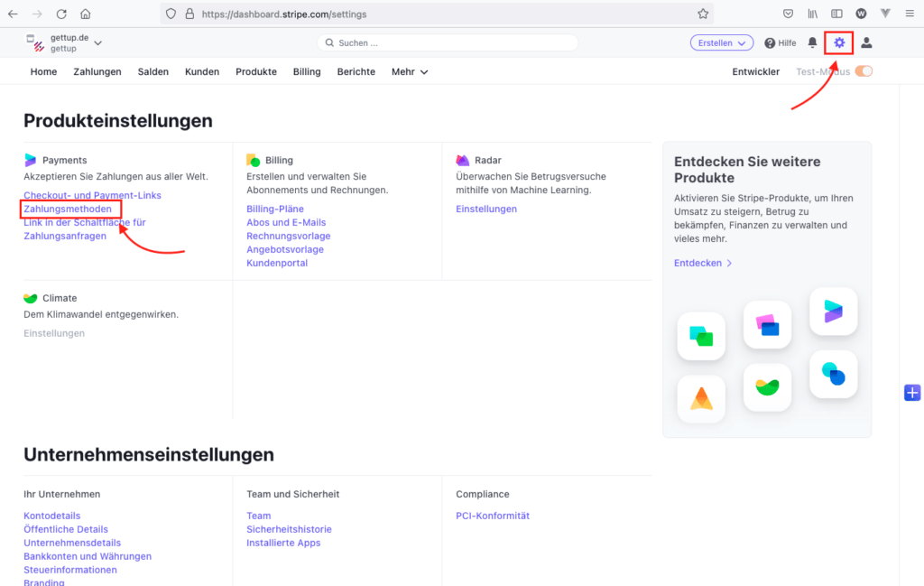Open the user profile icon
The width and height of the screenshot is (924, 586).
[866, 42]
